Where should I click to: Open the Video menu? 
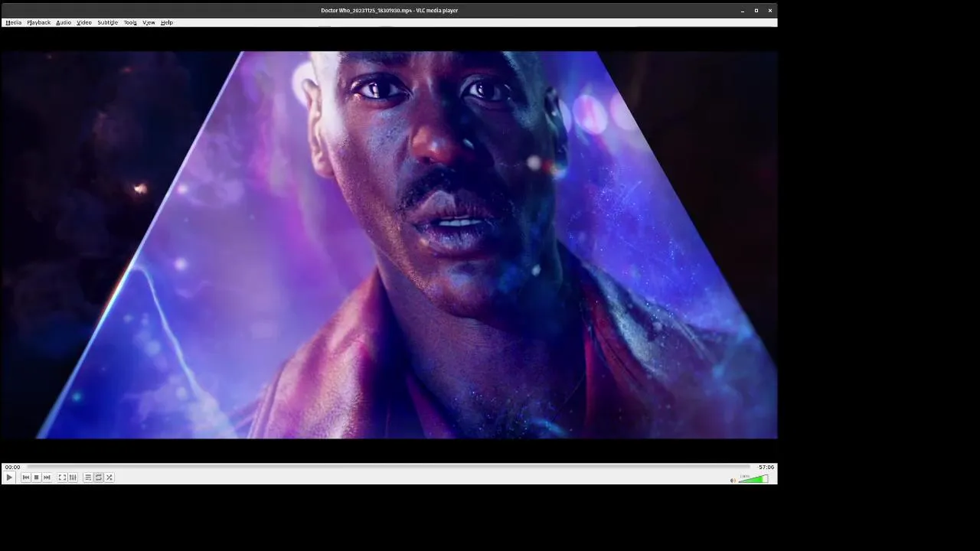84,22
